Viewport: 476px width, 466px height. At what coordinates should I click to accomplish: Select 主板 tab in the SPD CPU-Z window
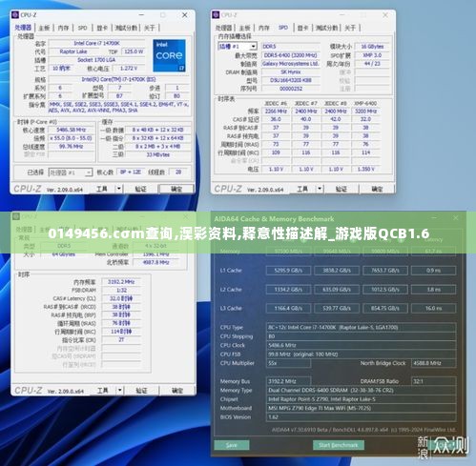(244, 28)
